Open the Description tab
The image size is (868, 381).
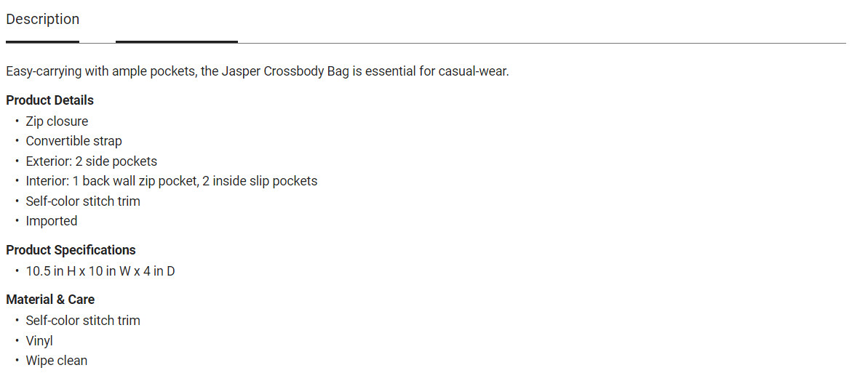coord(43,20)
